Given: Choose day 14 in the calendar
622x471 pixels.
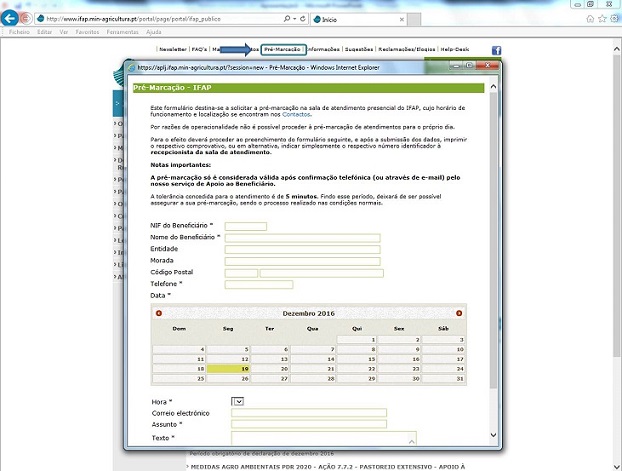Looking at the screenshot, I should tap(313, 359).
